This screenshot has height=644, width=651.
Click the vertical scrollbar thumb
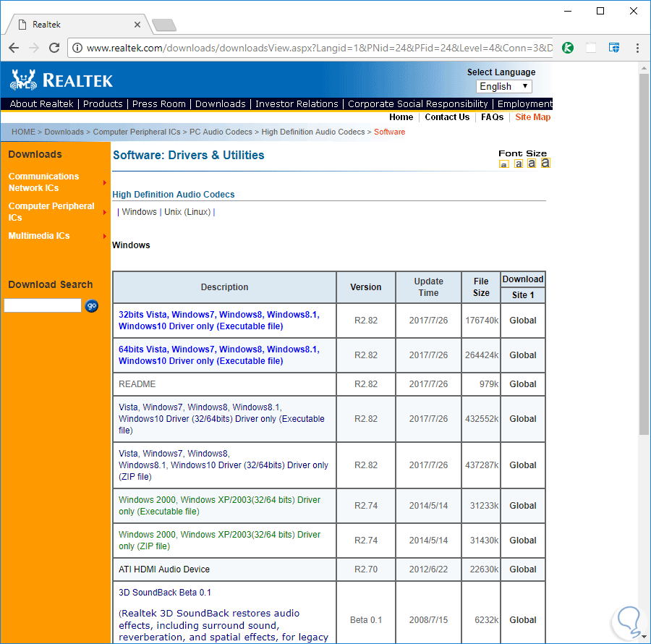(644, 254)
